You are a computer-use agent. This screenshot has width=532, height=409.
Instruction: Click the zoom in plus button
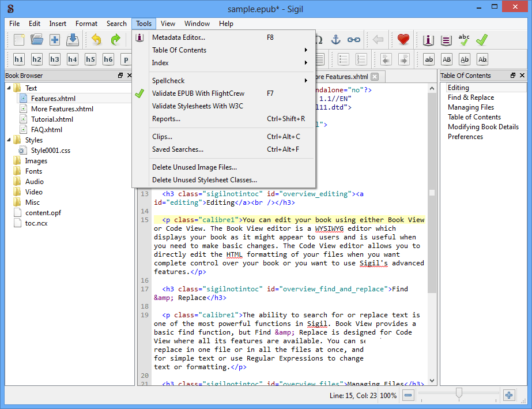[x=508, y=395]
